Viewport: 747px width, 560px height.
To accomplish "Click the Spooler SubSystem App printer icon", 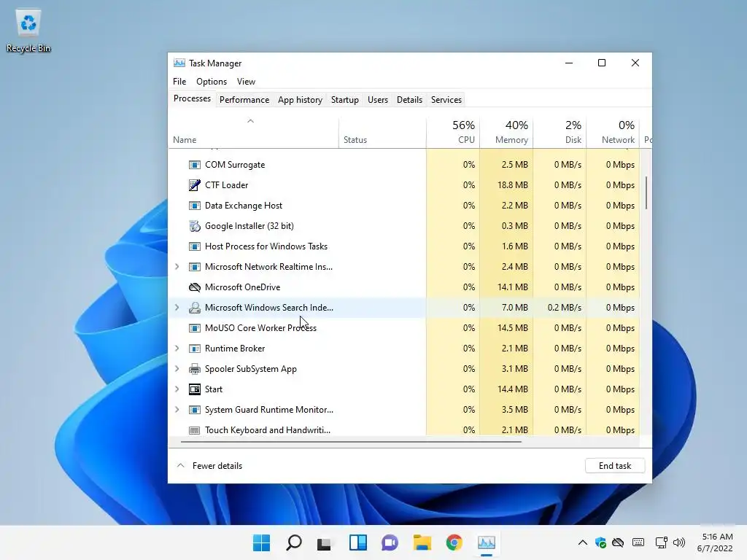I will 194,369.
